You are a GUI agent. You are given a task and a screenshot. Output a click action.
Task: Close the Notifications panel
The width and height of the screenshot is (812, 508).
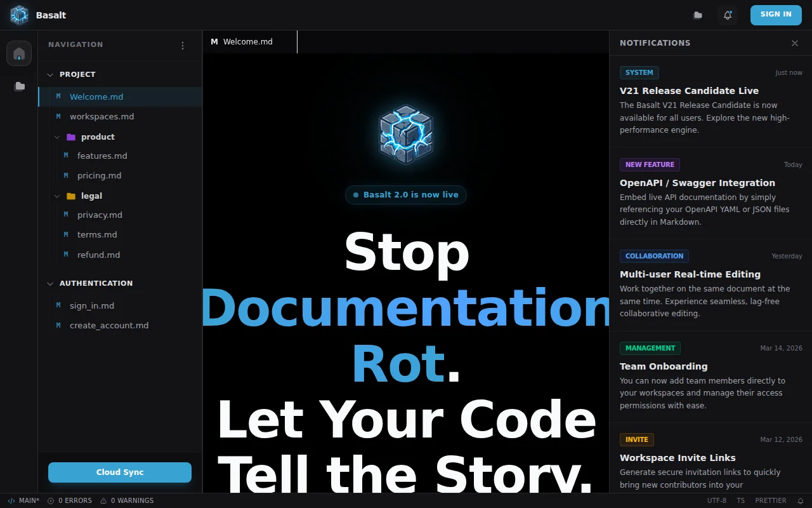click(795, 43)
